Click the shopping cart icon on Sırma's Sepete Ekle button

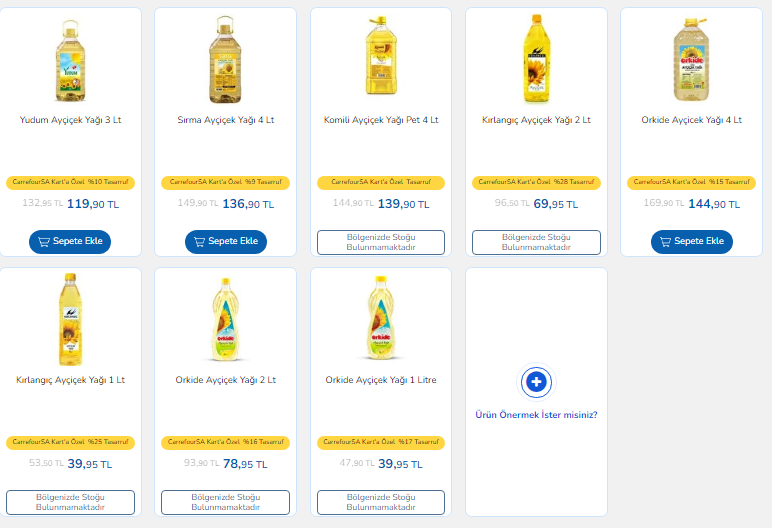[x=199, y=242]
